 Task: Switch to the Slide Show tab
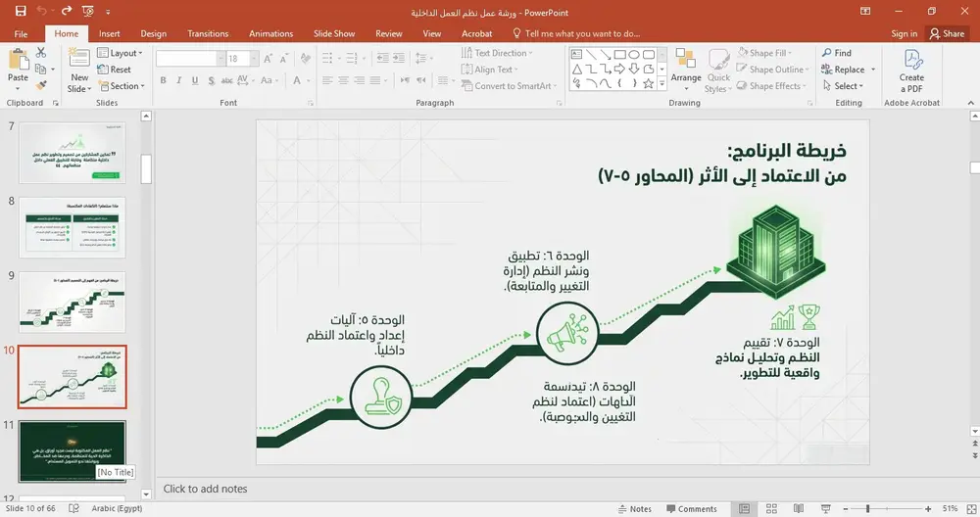pyautogui.click(x=334, y=33)
